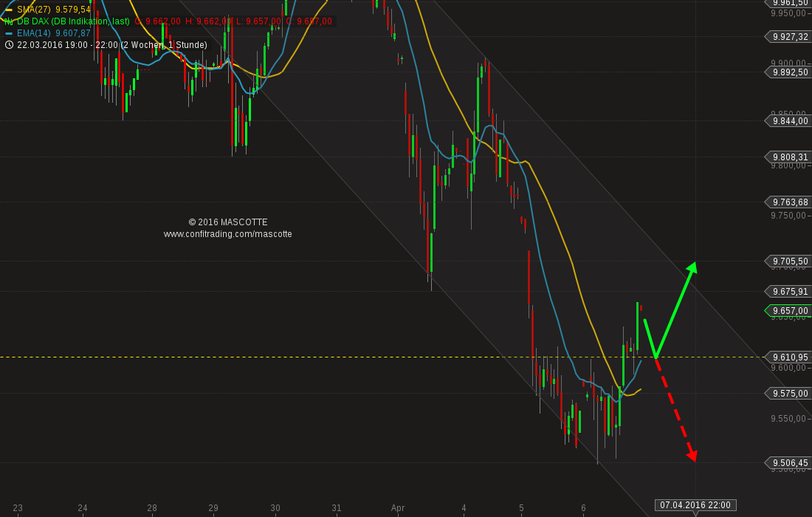Viewport: 812px width, 517px height.
Task: Click the DB DAX candlestick legend icon
Action: (8, 21)
